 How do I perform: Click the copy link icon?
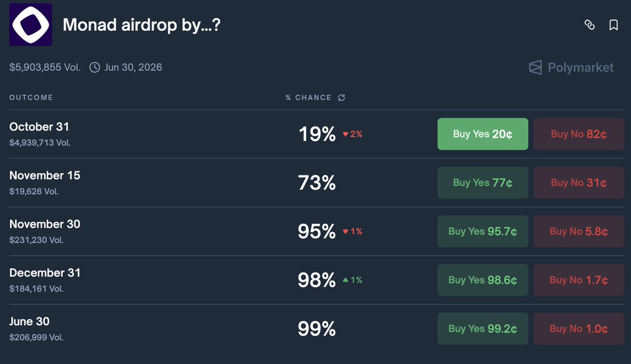coord(589,25)
